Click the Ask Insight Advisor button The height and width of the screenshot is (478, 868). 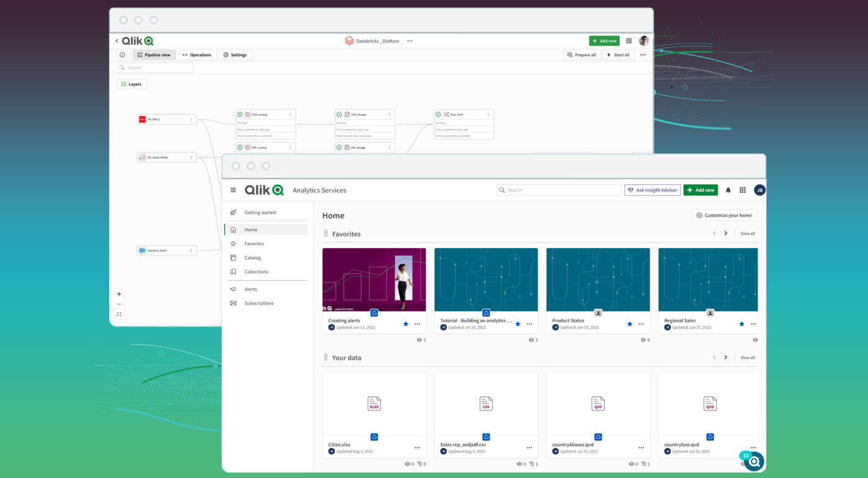pos(652,190)
